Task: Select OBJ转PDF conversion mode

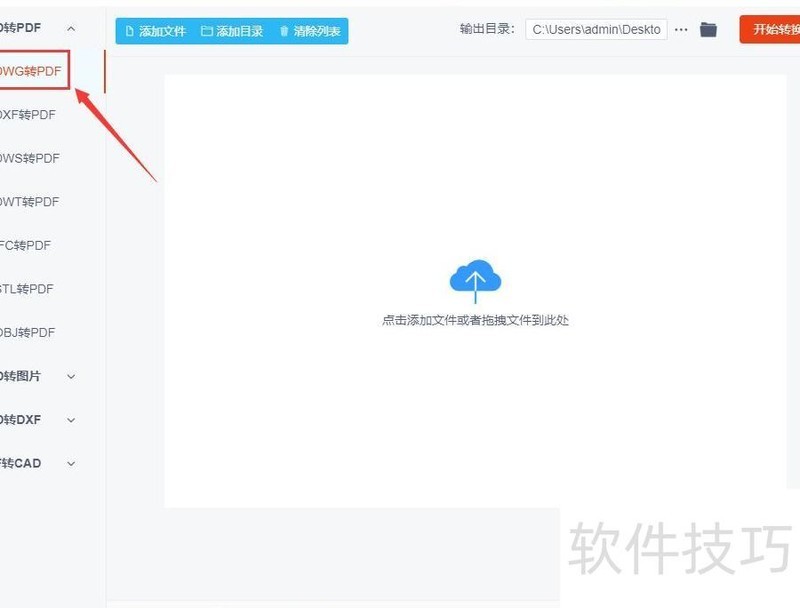Action: tap(30, 332)
